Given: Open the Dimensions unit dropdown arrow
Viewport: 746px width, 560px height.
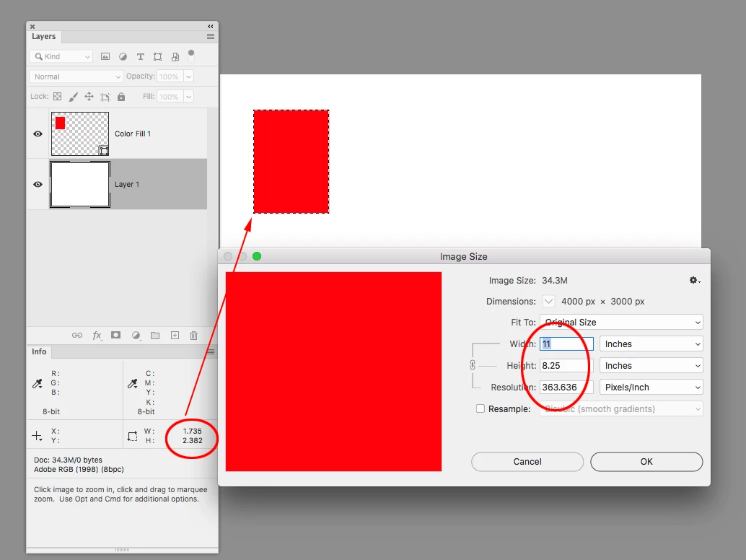Looking at the screenshot, I should (x=548, y=301).
